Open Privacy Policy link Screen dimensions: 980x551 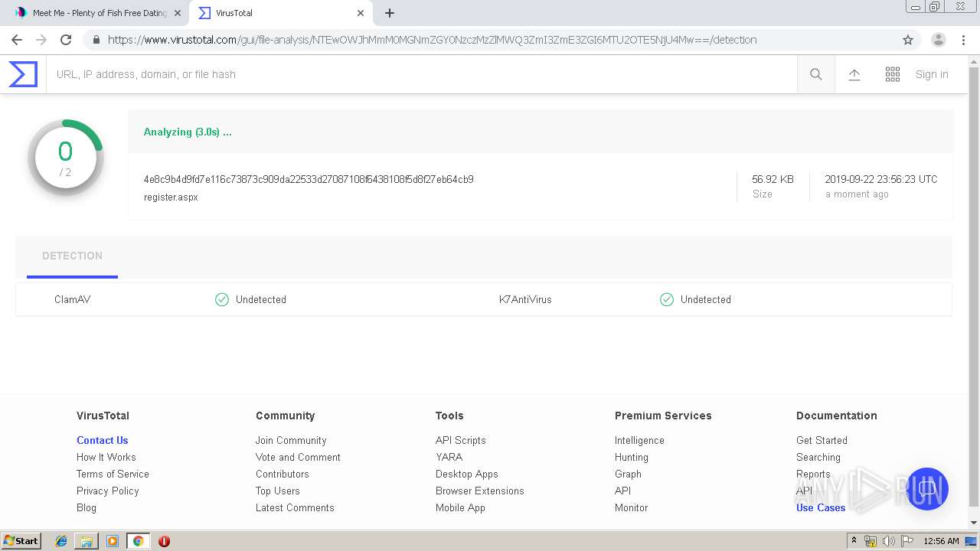click(x=107, y=491)
